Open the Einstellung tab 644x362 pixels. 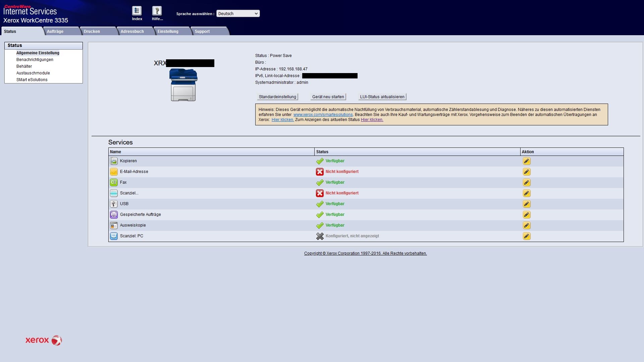point(168,32)
